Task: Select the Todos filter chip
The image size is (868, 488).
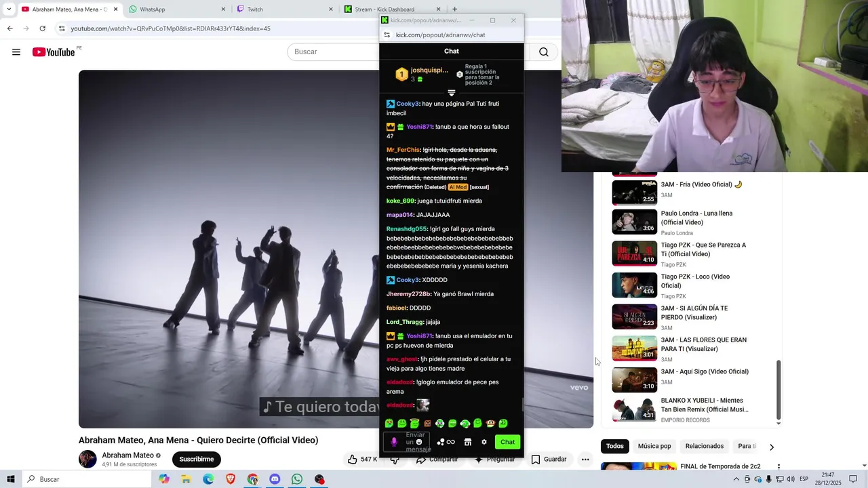Action: pyautogui.click(x=615, y=446)
